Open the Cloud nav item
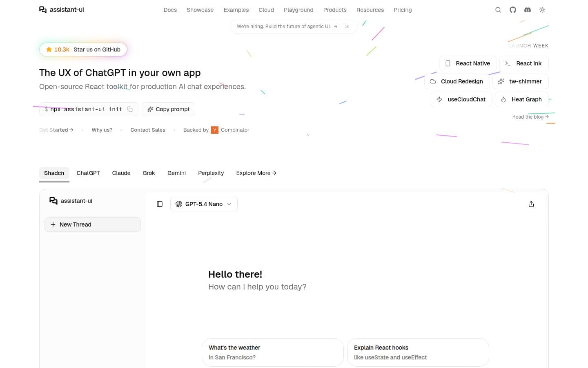The width and height of the screenshot is (588, 368). pyautogui.click(x=266, y=10)
